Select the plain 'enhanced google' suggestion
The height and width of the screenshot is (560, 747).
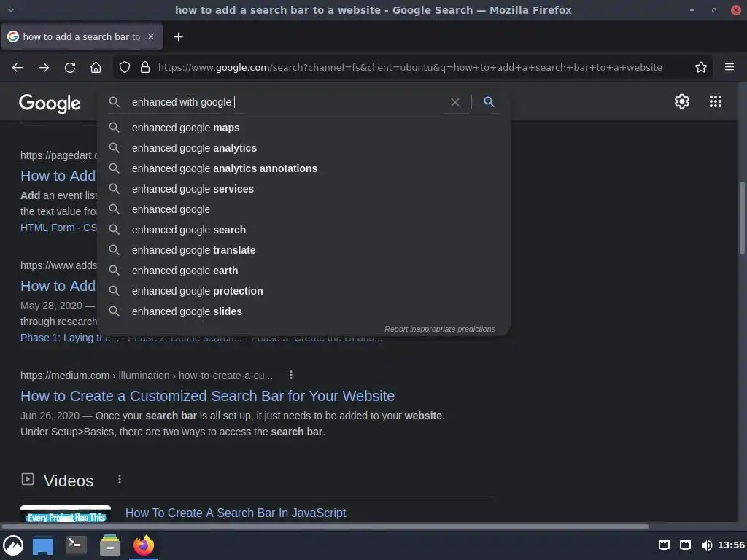(303, 209)
